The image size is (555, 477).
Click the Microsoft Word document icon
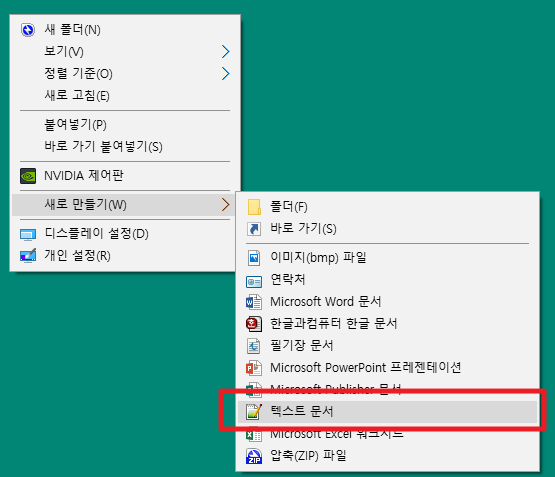click(254, 302)
